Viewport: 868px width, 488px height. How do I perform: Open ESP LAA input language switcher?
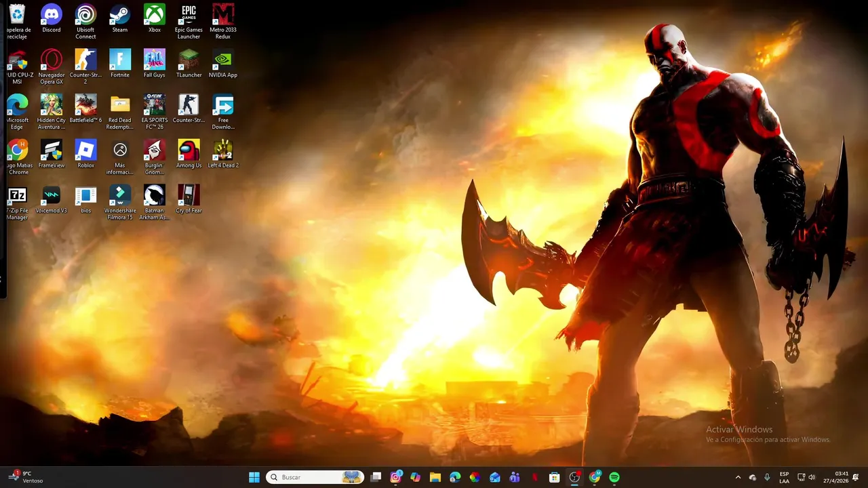(x=785, y=477)
